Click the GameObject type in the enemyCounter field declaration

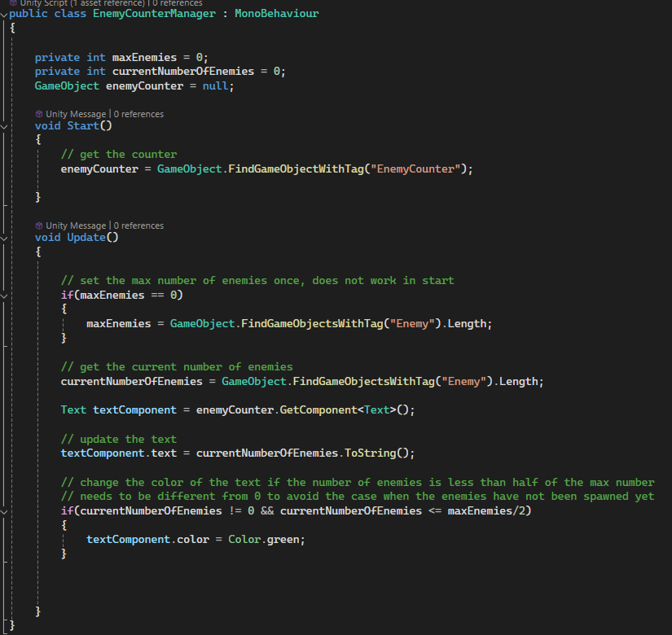pos(67,86)
